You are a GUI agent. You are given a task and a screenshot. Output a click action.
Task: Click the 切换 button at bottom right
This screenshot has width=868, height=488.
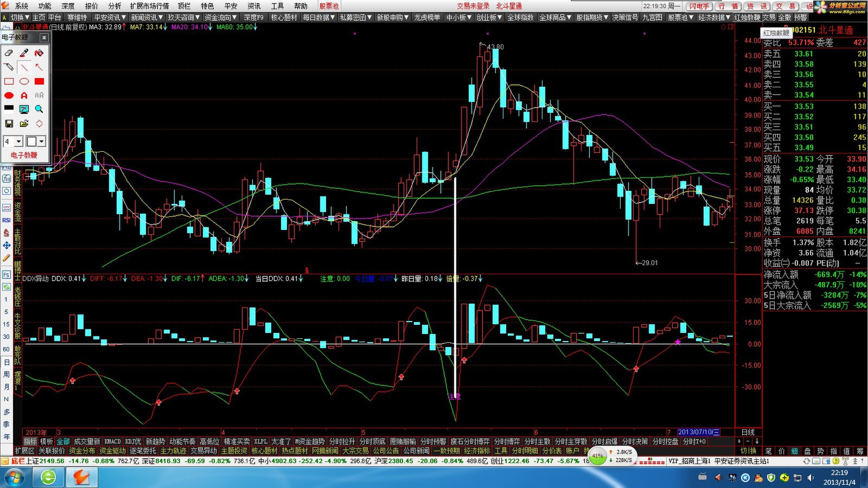click(748, 451)
